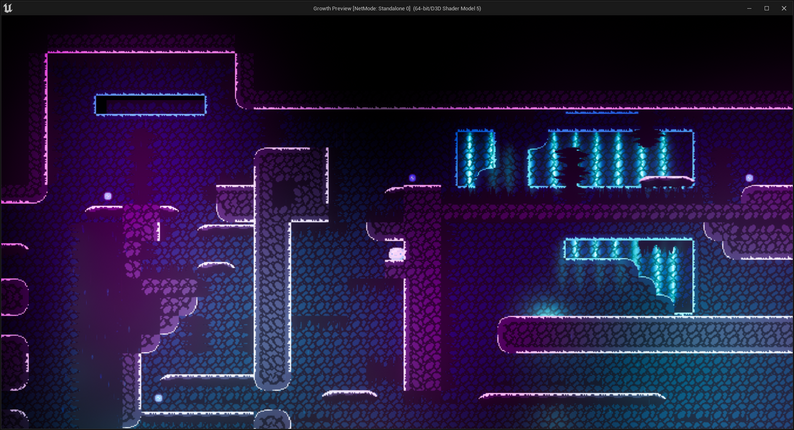
Task: Close the Growth Preview window
Action: point(784,8)
